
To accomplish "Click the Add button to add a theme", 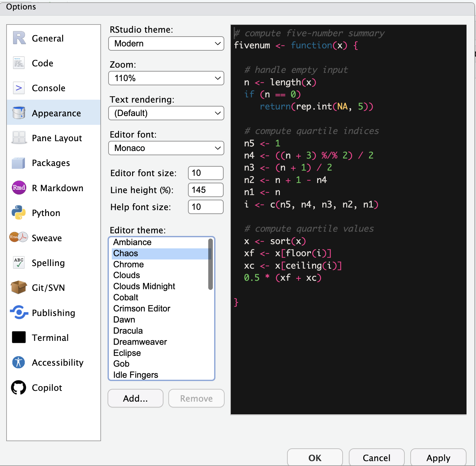I will pyautogui.click(x=135, y=398).
